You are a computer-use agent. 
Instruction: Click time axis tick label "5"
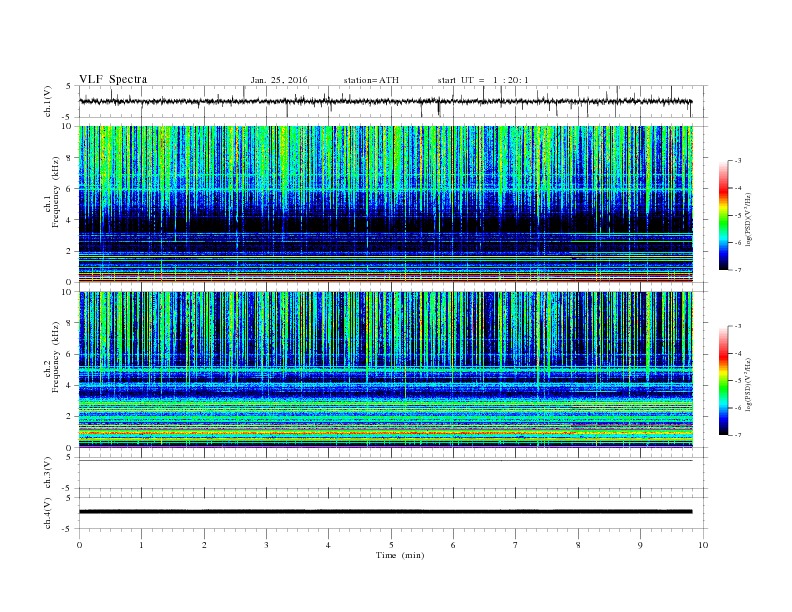pyautogui.click(x=391, y=545)
